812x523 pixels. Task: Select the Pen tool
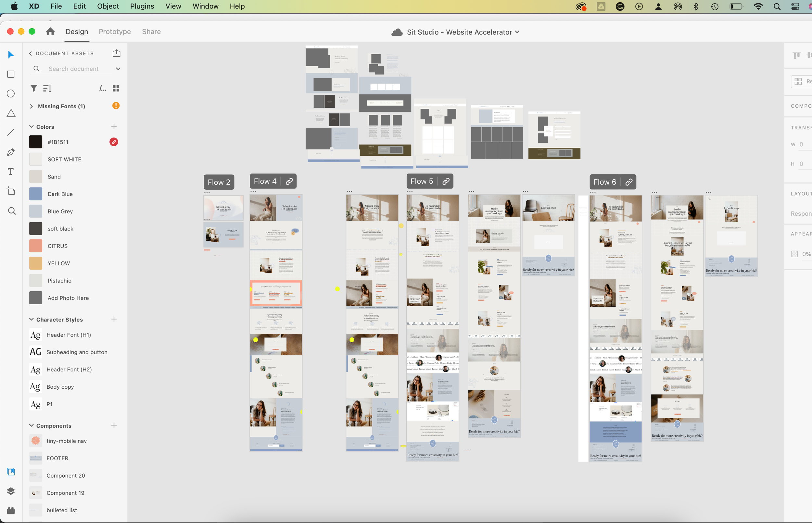(x=11, y=152)
